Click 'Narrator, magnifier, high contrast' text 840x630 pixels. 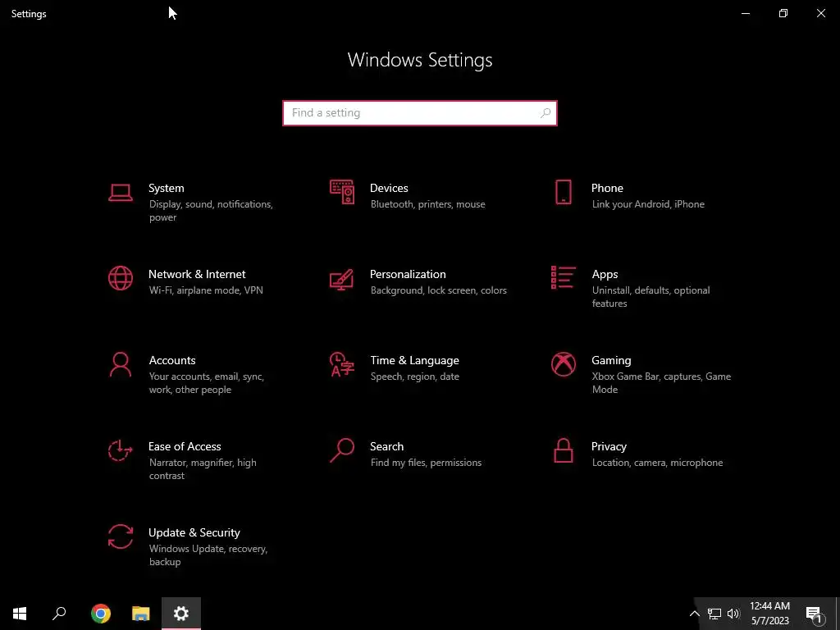pyautogui.click(x=203, y=469)
